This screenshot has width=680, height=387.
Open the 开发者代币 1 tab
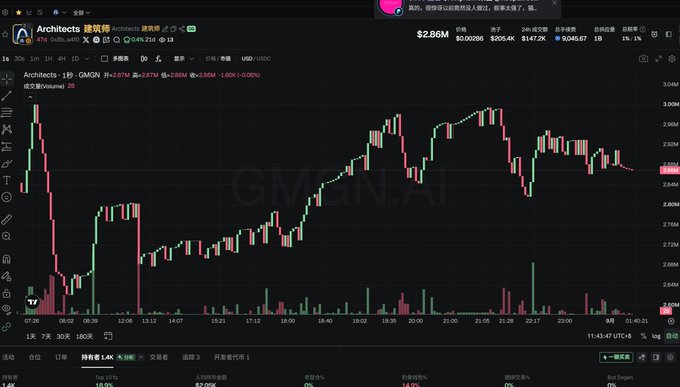232,357
